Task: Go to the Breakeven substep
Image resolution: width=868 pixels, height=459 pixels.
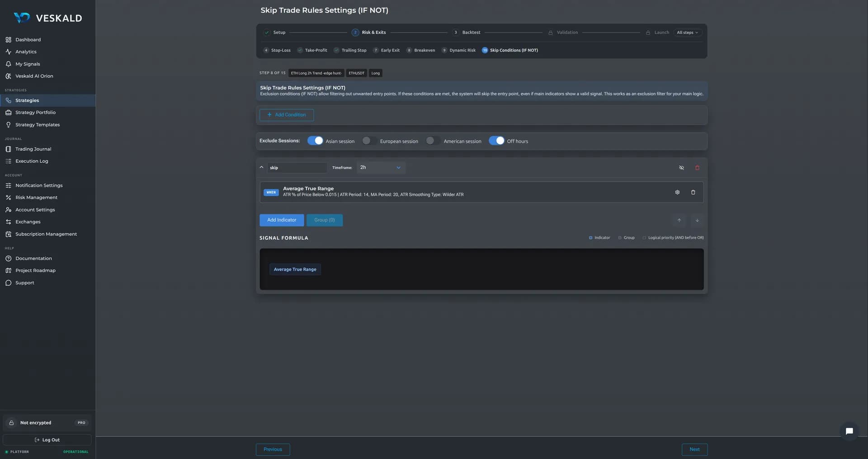Action: [x=420, y=50]
